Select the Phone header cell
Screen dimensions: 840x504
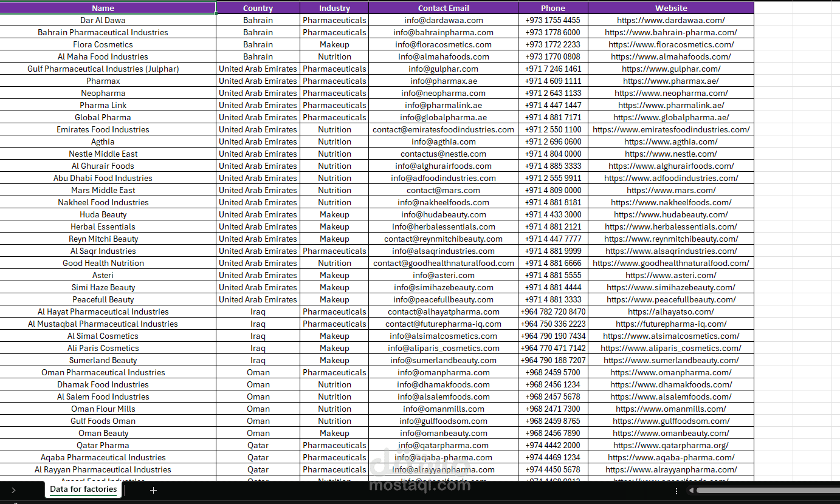point(553,8)
